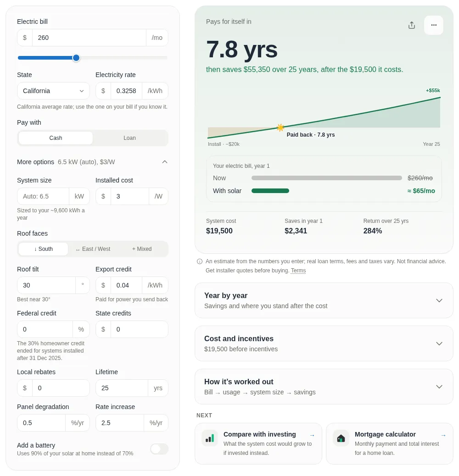The width and height of the screenshot is (459, 476).
Task: Select Cash payment option
Action: [x=56, y=138]
